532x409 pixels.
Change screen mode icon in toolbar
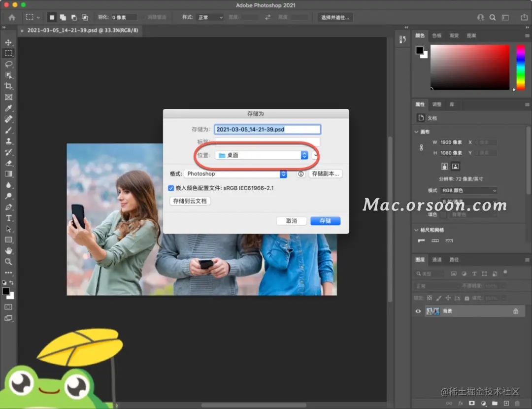(x=8, y=318)
